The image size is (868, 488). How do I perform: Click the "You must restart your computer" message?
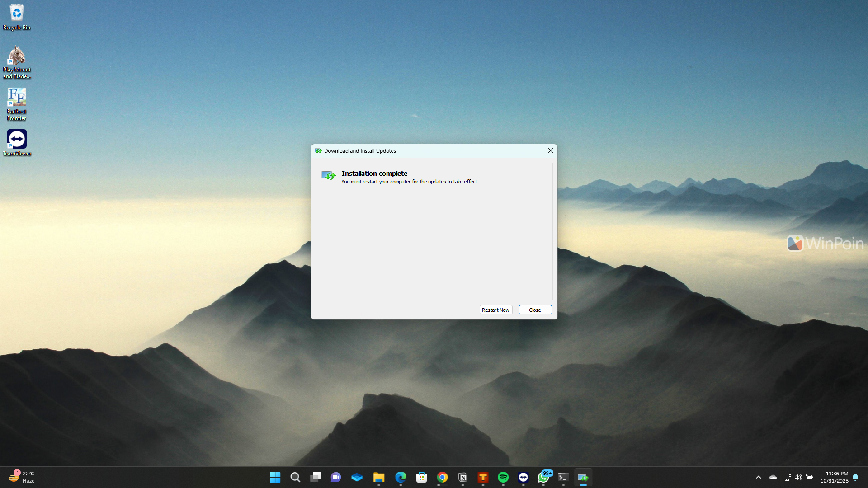(410, 182)
